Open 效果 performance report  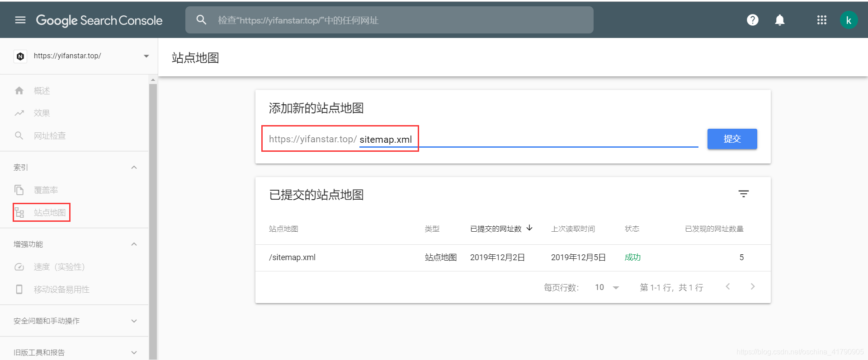(42, 113)
